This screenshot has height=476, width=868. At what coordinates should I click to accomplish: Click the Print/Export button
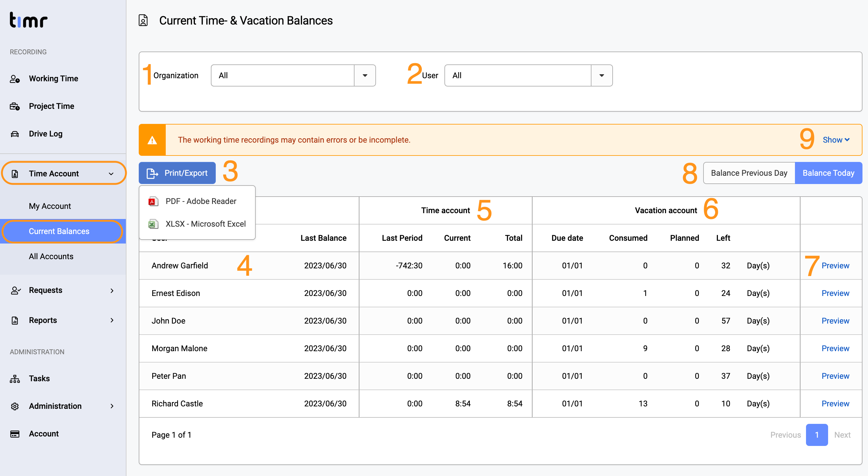[177, 173]
